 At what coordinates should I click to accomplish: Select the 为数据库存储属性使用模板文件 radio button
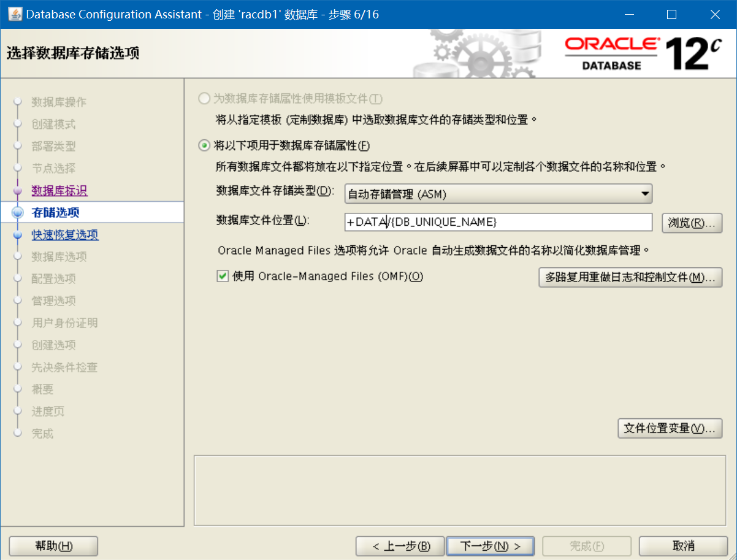pyautogui.click(x=204, y=99)
